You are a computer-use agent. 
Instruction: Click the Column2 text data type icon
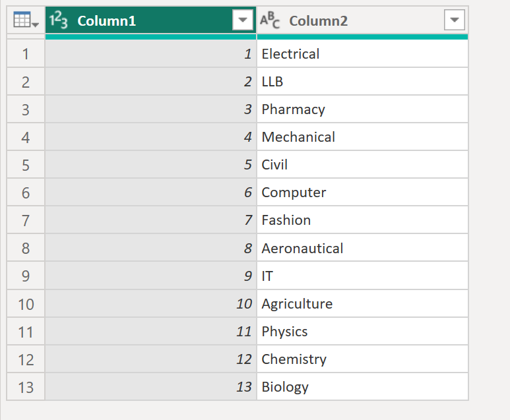pos(270,21)
